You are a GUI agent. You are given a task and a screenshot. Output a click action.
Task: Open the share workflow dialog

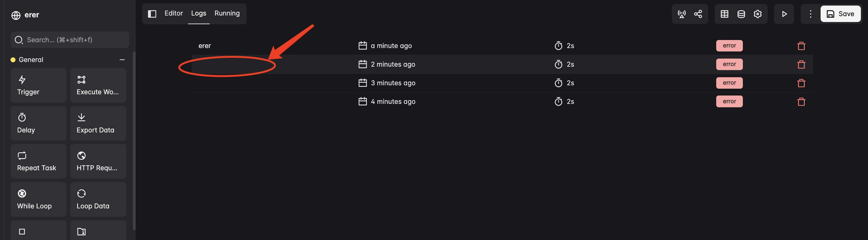[x=698, y=14]
